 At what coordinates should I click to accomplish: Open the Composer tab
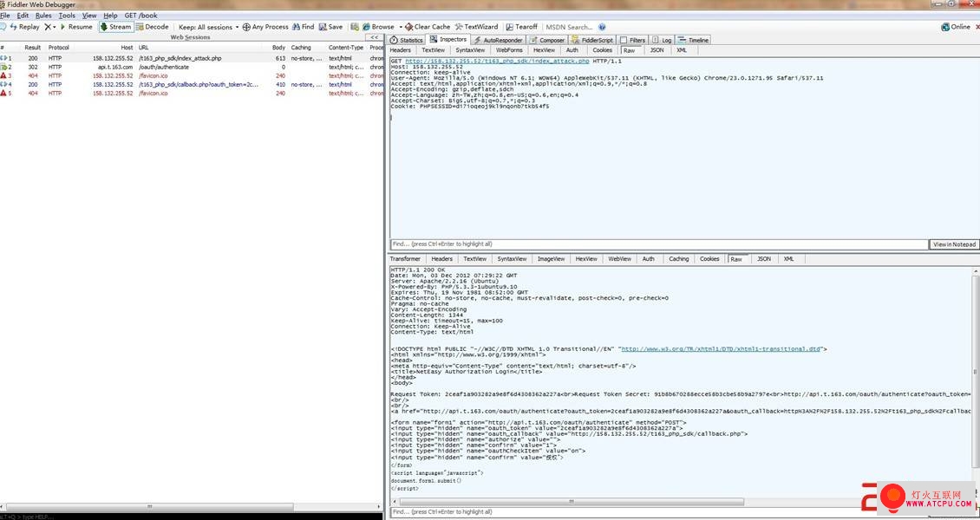[547, 40]
